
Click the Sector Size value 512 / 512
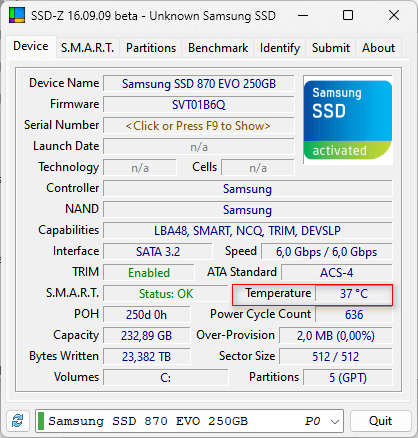[336, 357]
